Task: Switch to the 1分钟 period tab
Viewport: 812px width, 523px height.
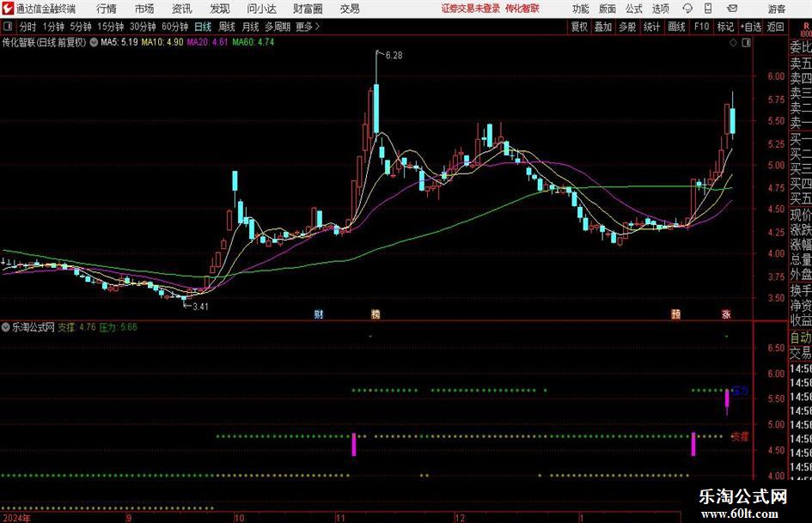Action: click(x=53, y=27)
